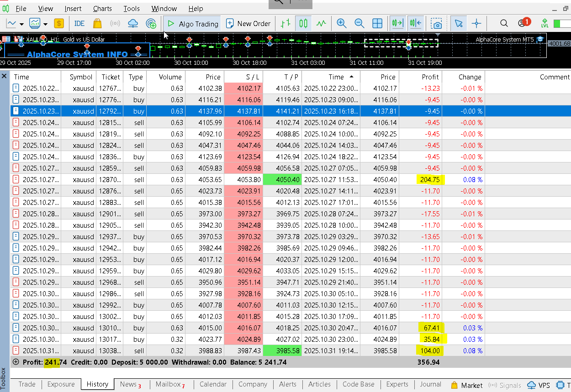
Task: Take a chart screenshot with camera icon
Action: pos(437,24)
